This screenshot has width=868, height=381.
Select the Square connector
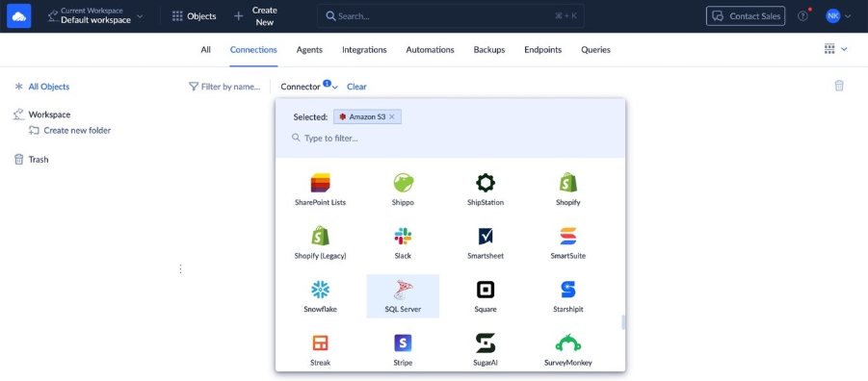(486, 296)
